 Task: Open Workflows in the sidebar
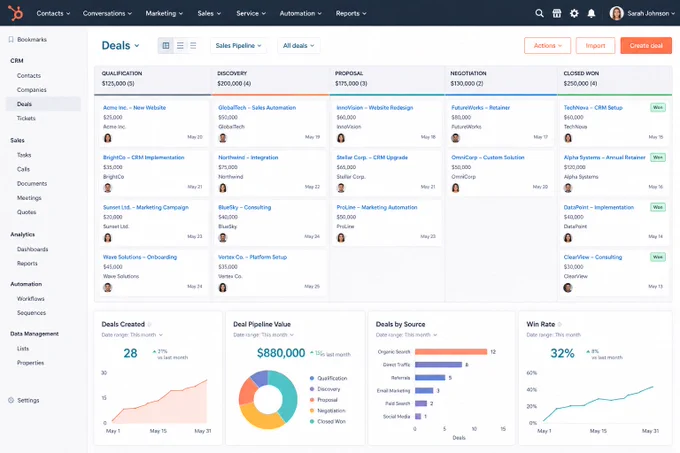coord(31,299)
